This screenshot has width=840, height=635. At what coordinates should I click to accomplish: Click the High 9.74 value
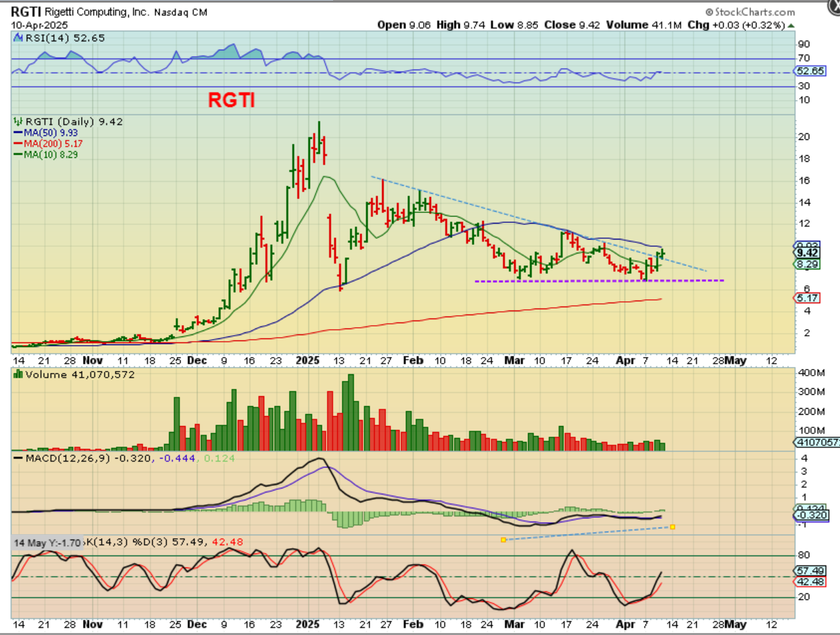point(460,25)
